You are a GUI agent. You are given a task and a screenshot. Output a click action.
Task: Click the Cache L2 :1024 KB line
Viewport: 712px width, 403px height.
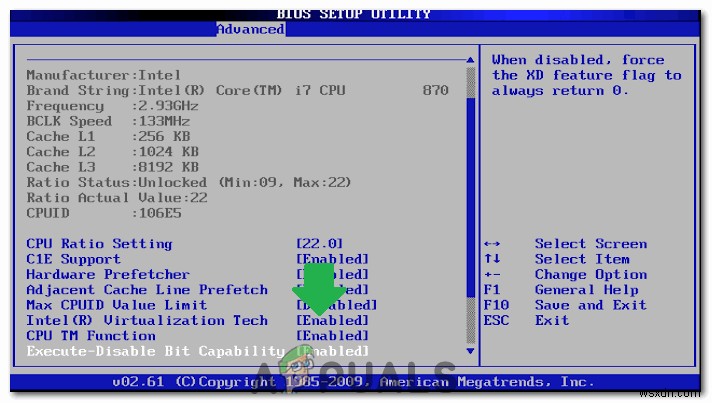click(113, 152)
